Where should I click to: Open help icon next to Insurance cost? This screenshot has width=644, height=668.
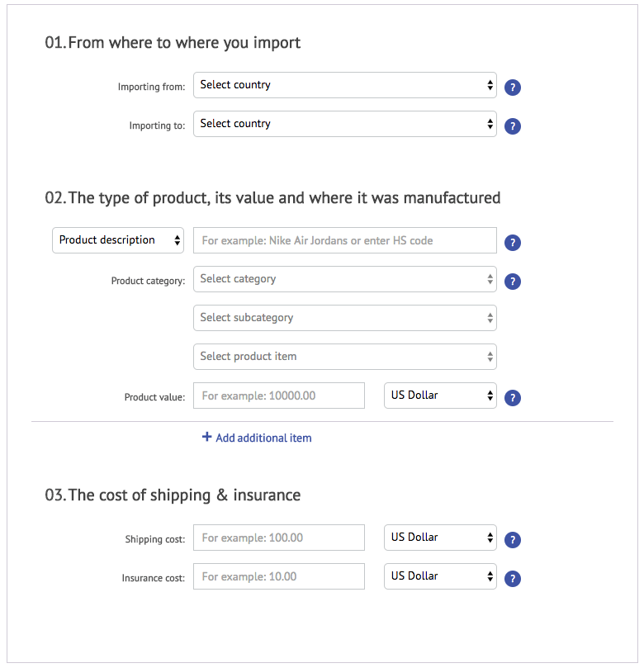coord(512,579)
